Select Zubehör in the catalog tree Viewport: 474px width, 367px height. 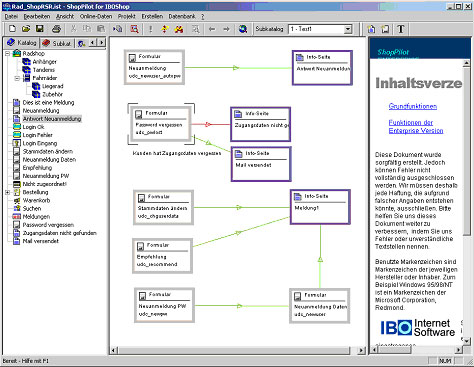tap(52, 94)
